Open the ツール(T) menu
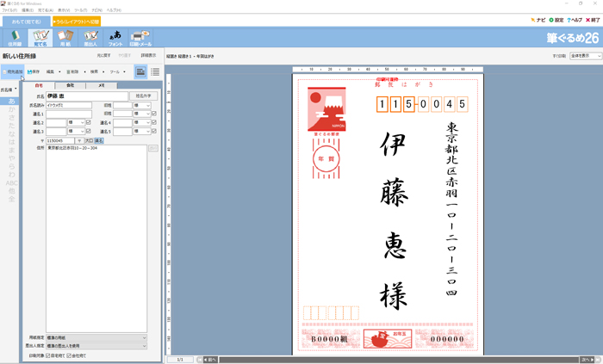603x364 pixels. click(x=81, y=9)
